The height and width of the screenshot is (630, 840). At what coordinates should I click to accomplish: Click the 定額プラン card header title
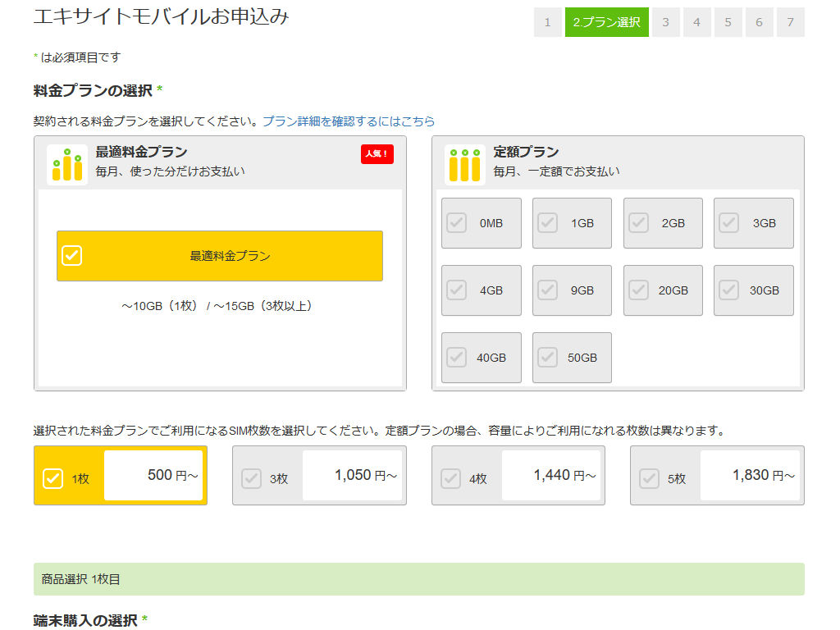pos(526,152)
